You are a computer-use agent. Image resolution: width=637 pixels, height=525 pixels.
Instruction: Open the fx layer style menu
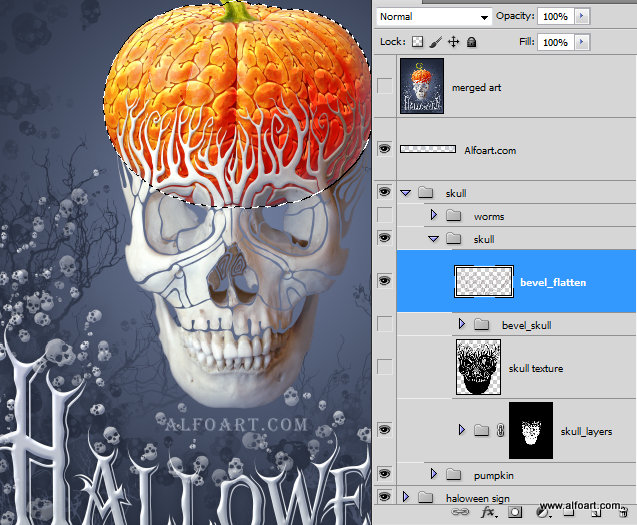[x=489, y=511]
